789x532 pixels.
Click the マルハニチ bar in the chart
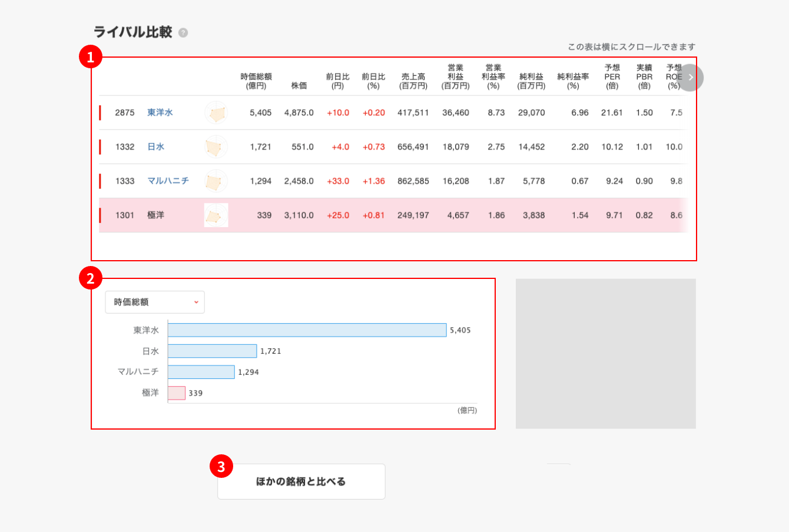(x=201, y=372)
